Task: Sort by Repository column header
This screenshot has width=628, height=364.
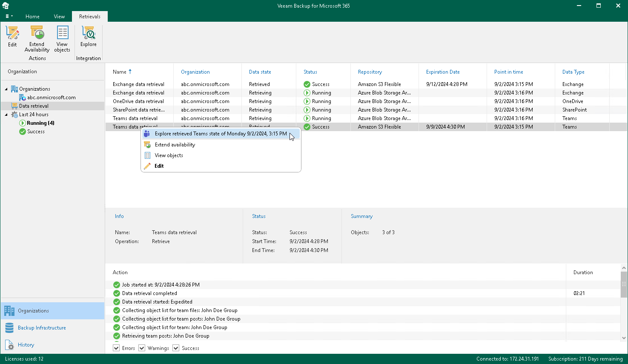Action: click(x=370, y=72)
